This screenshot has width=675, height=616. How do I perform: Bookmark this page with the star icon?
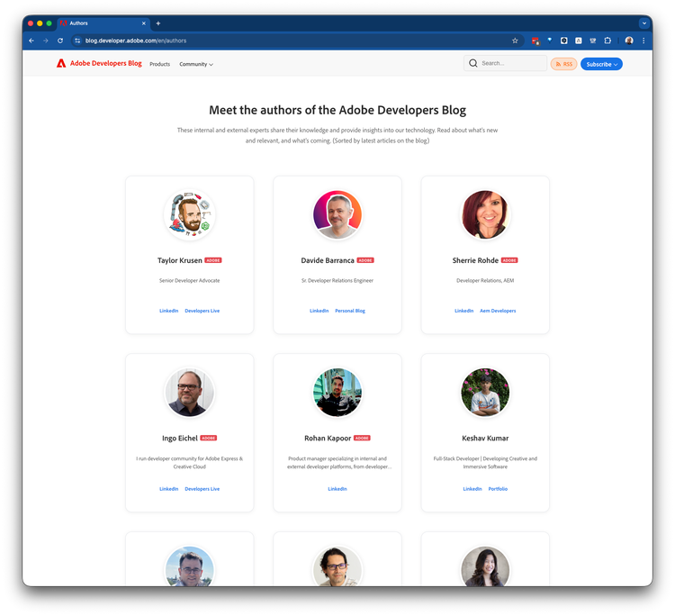(x=515, y=41)
